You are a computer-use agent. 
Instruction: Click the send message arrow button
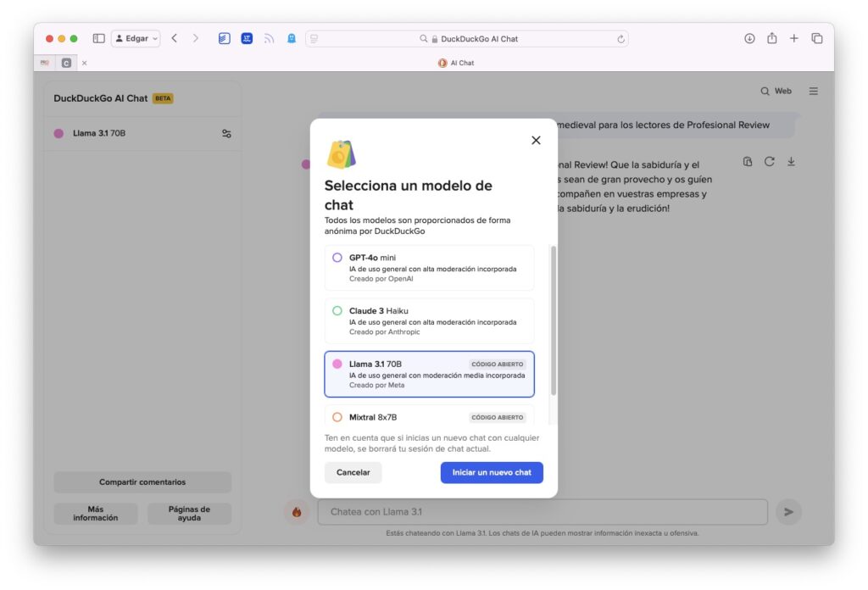pos(788,512)
